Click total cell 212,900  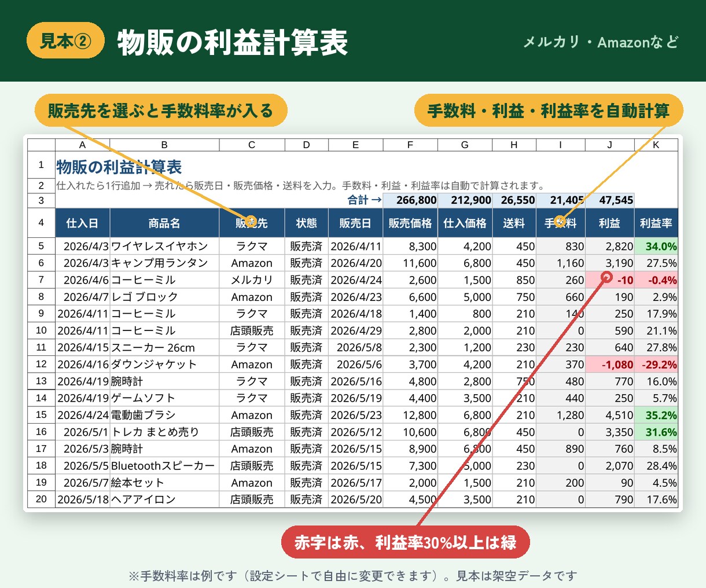pyautogui.click(x=465, y=200)
